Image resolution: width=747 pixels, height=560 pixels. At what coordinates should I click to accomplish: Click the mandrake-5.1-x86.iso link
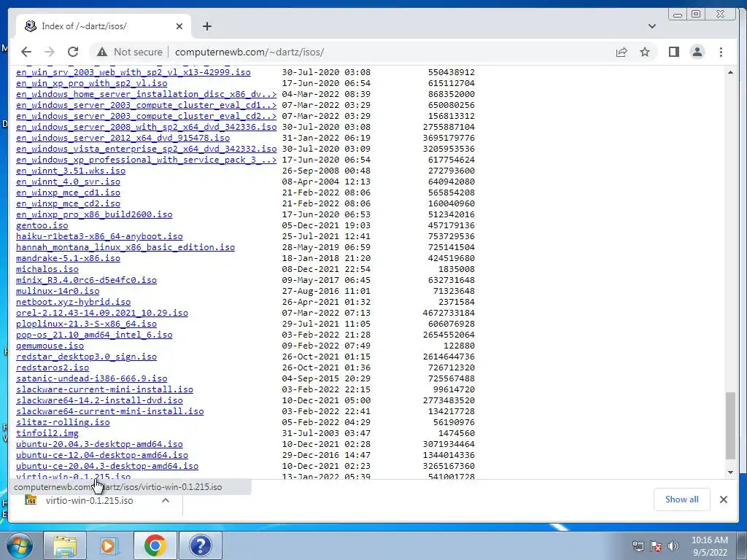(x=68, y=258)
